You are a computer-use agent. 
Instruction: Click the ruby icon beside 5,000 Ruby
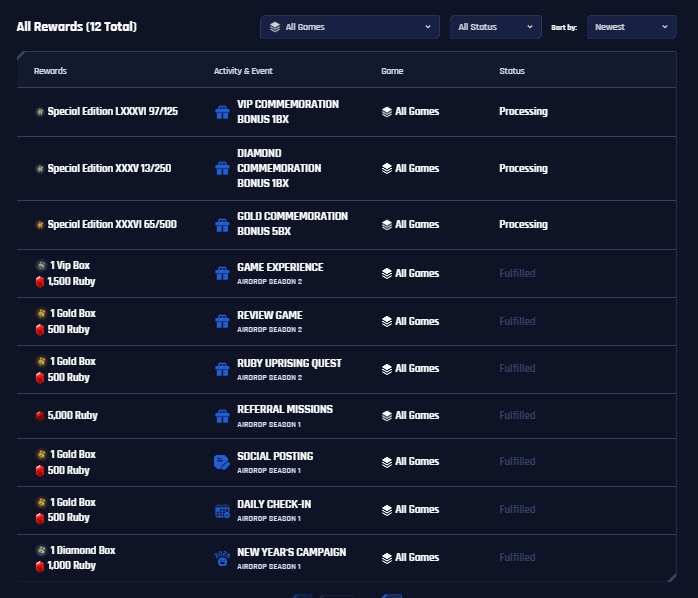[x=40, y=415]
